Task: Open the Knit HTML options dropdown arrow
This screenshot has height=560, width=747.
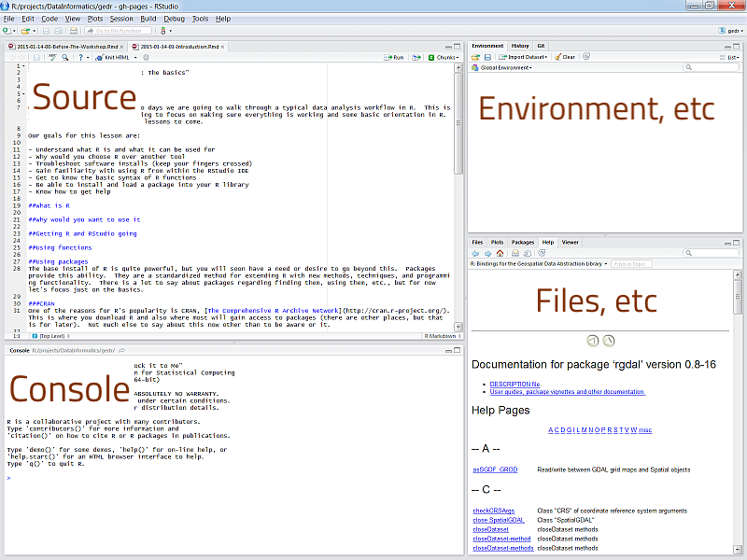Action: click(135, 58)
